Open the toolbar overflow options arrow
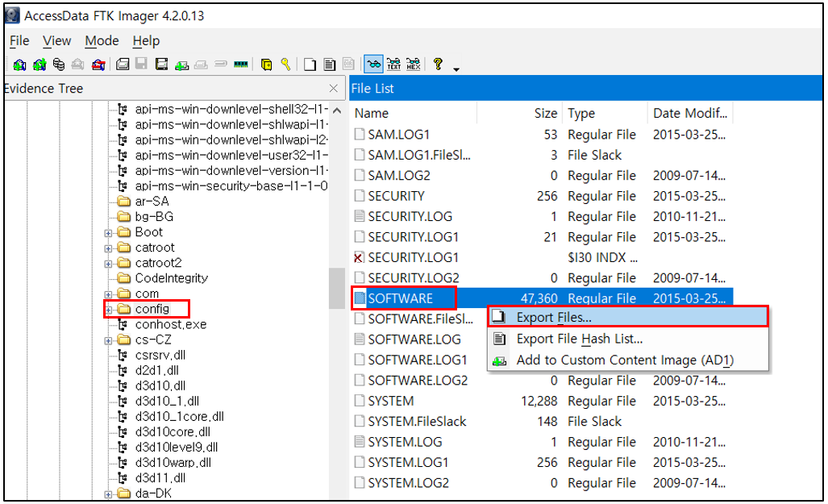Viewport: 828px width, 504px height. (x=456, y=69)
